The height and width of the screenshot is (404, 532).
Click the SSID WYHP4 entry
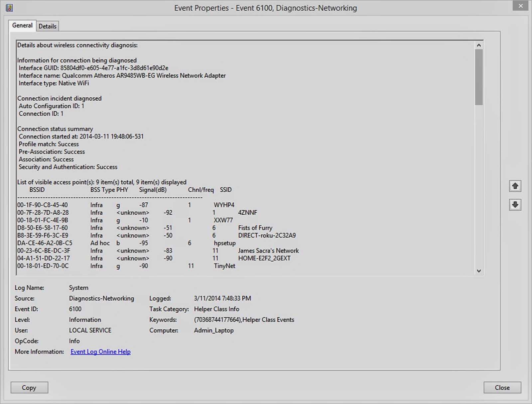[224, 205]
